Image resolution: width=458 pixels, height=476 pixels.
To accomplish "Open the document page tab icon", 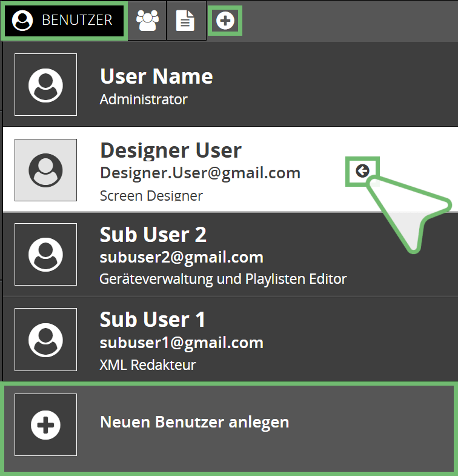I will pos(186,21).
